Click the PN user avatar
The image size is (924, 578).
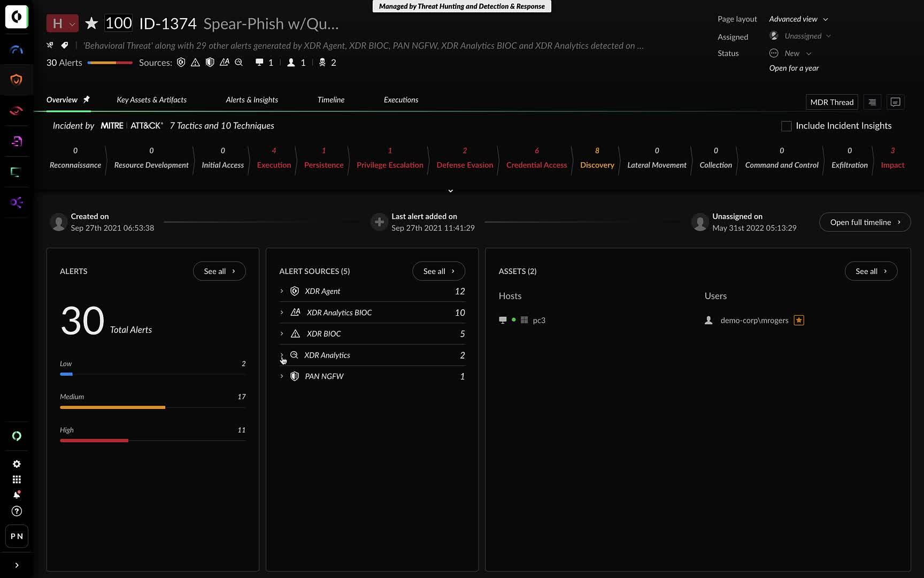pyautogui.click(x=17, y=536)
